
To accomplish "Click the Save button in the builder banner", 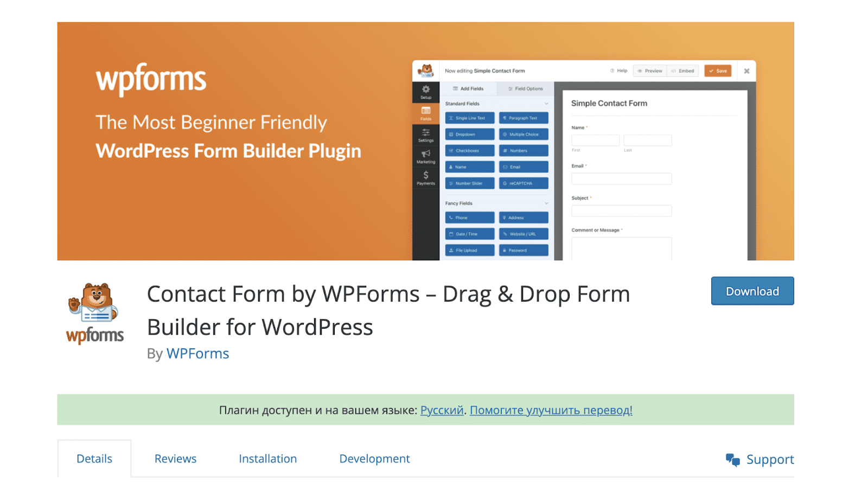I will (718, 71).
